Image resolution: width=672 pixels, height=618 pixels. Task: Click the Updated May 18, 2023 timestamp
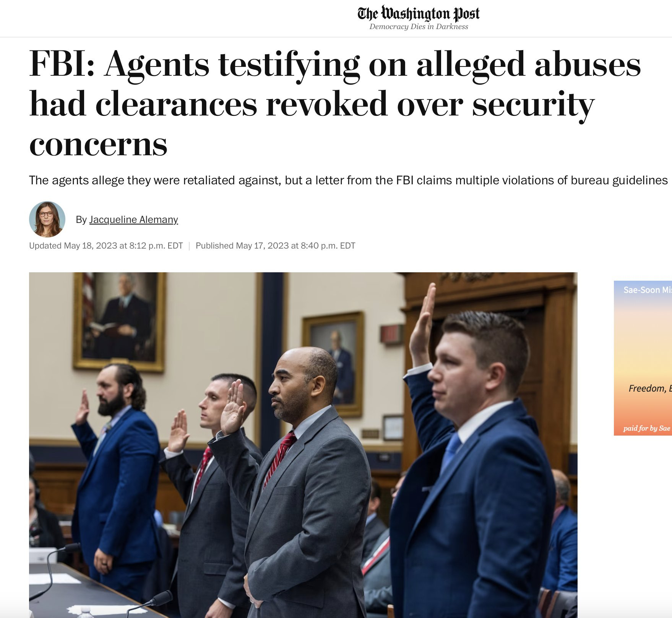[x=106, y=246]
